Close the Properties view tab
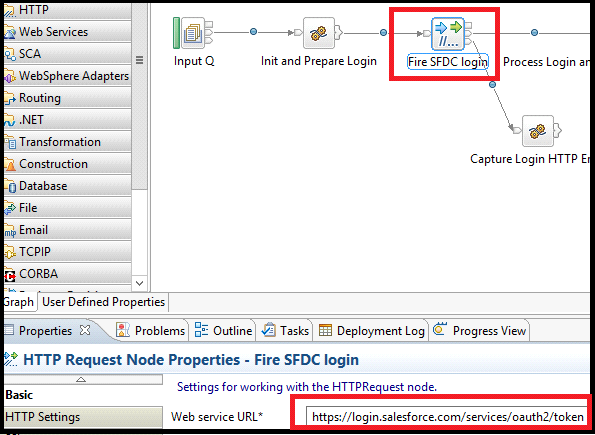Screen dimensions: 595x435 [85, 330]
